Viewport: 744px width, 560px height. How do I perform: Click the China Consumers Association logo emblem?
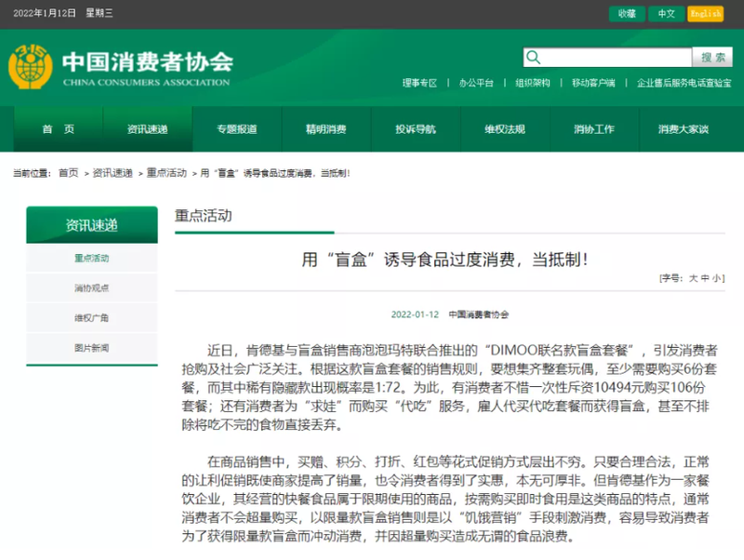[x=31, y=67]
